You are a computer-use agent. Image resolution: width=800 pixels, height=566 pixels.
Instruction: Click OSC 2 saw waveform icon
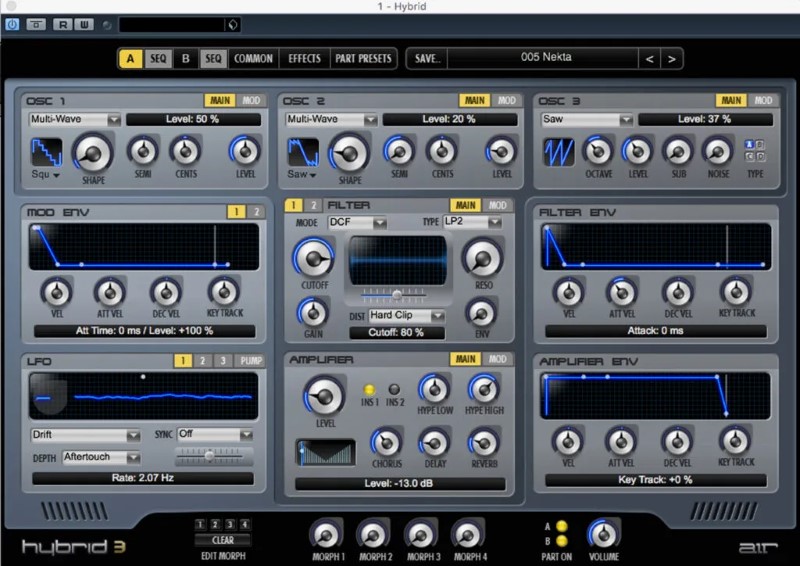tap(303, 152)
